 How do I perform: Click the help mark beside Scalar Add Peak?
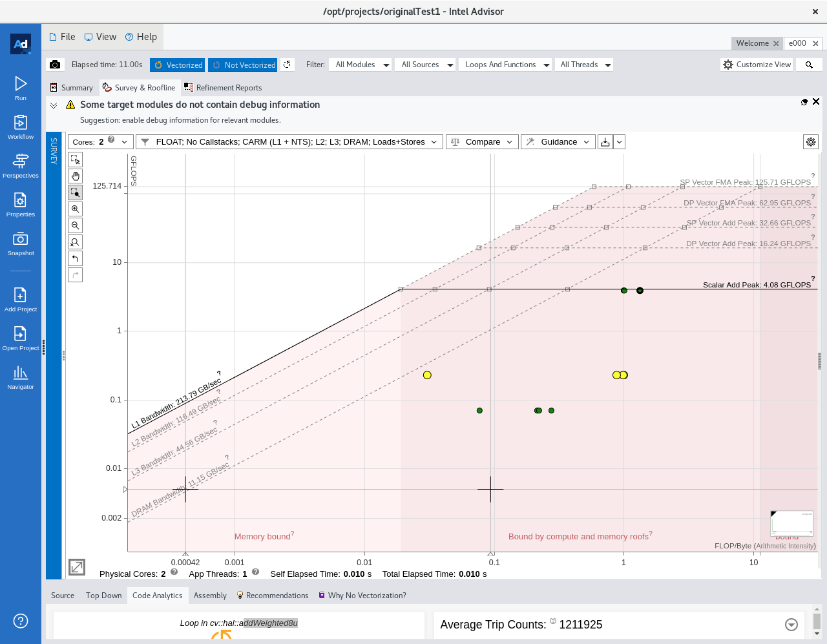pos(813,278)
